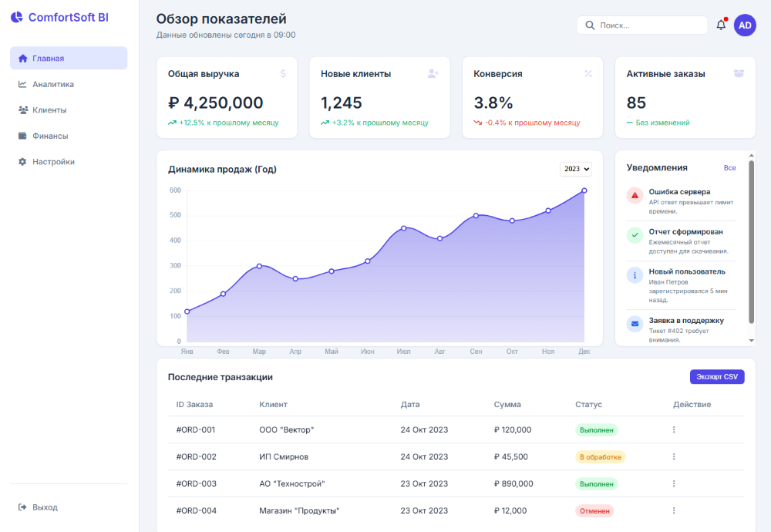Click the support request envelope icon
Viewport: 771px width, 532px height.
tap(635, 324)
